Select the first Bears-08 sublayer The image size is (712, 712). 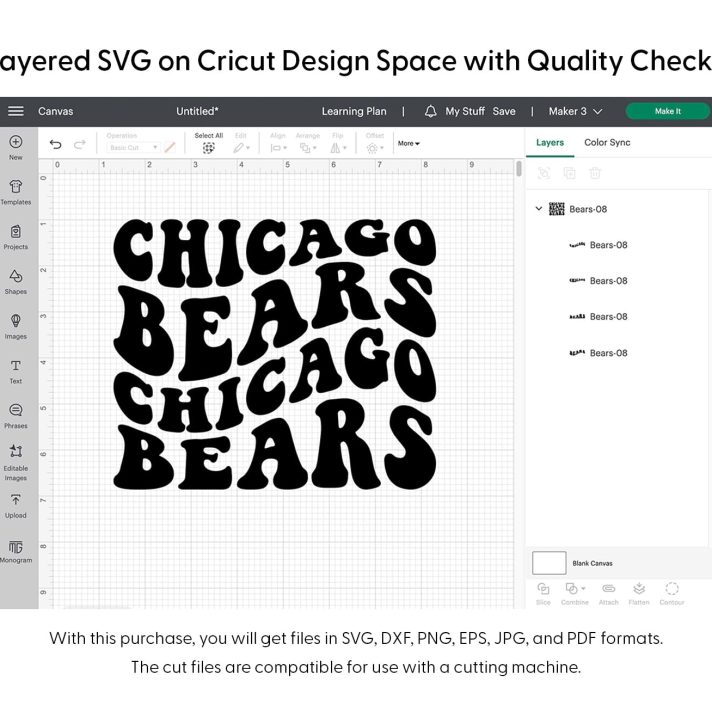click(598, 245)
